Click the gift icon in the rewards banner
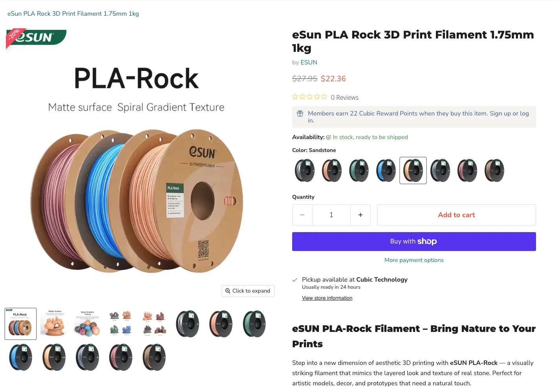This screenshot has width=558, height=392. pos(300,113)
